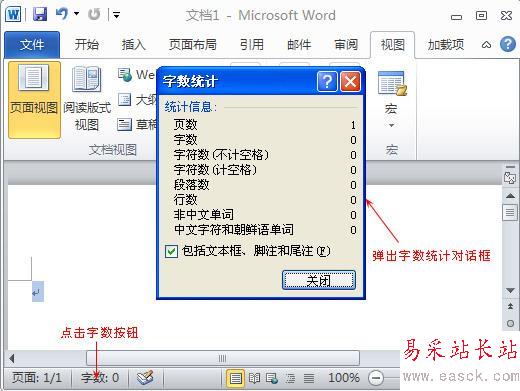Click the proofing/spell check status icon
The image size is (520, 391).
pos(145,378)
